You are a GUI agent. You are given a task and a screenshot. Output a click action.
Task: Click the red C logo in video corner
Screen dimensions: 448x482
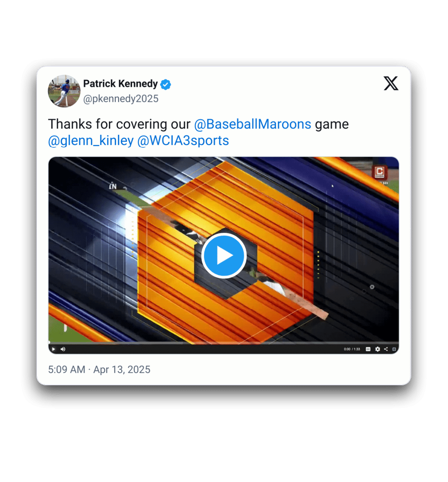pos(380,172)
